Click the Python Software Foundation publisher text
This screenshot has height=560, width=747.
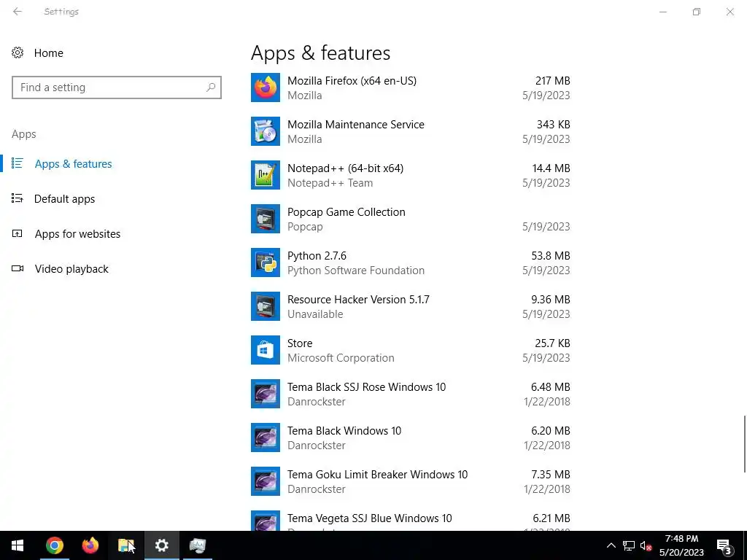tap(356, 271)
